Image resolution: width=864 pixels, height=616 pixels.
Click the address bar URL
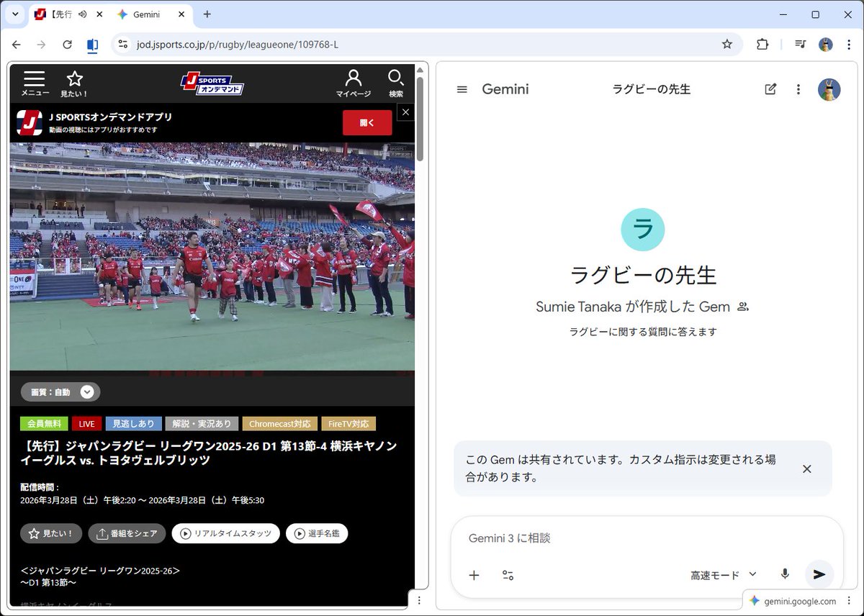coord(238,45)
